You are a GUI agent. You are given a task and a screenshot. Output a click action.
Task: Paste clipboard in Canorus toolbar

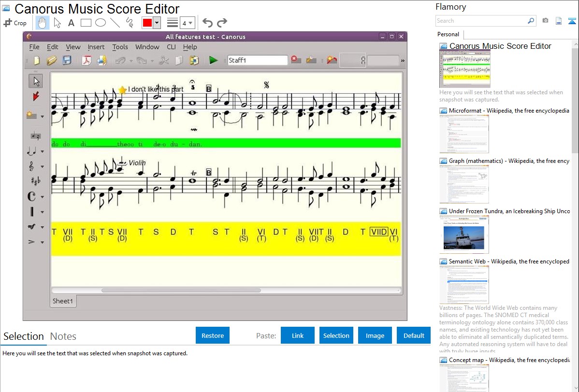pyautogui.click(x=194, y=60)
